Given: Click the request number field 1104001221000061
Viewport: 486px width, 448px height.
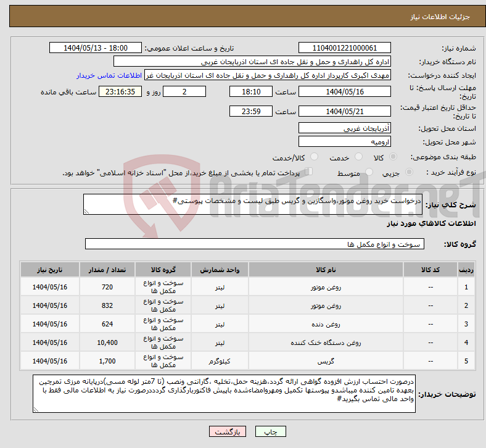Looking at the screenshot, I should 344,48.
